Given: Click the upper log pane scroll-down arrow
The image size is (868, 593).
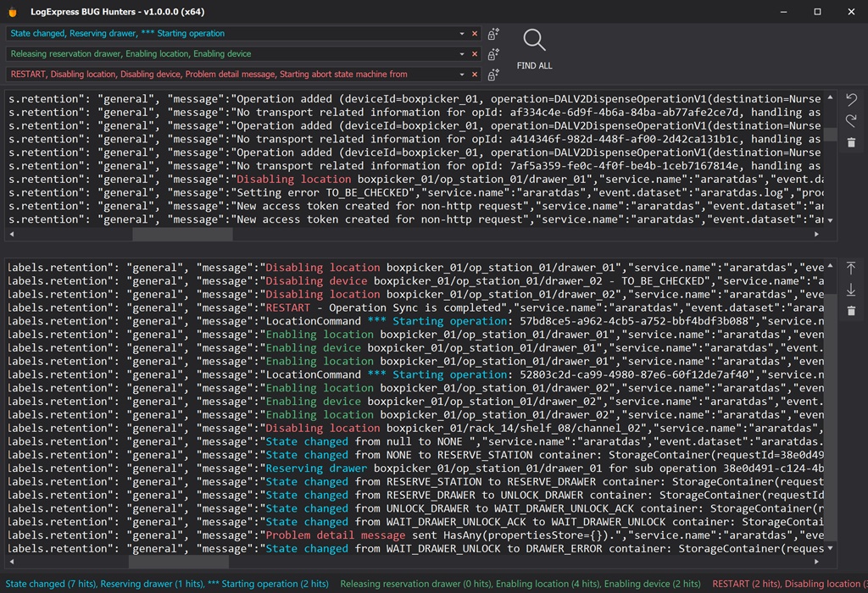Looking at the screenshot, I should (830, 221).
